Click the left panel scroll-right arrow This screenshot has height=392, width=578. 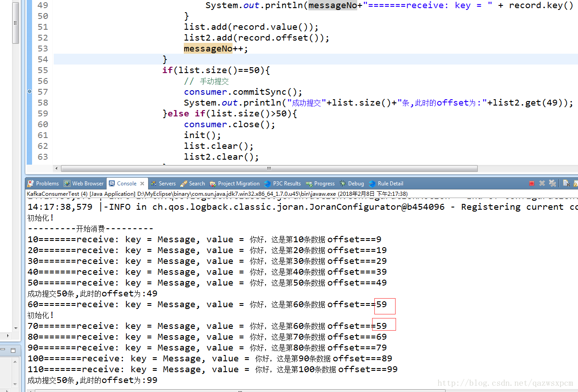[x=7, y=336]
